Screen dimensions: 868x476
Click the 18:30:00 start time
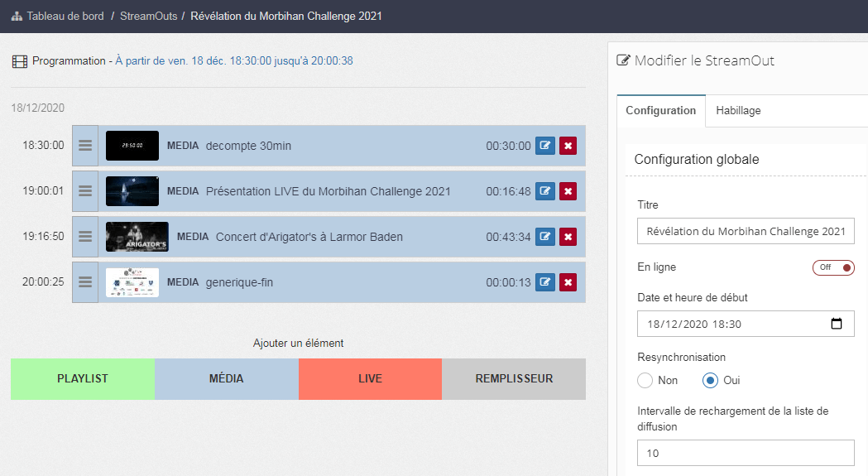43,145
